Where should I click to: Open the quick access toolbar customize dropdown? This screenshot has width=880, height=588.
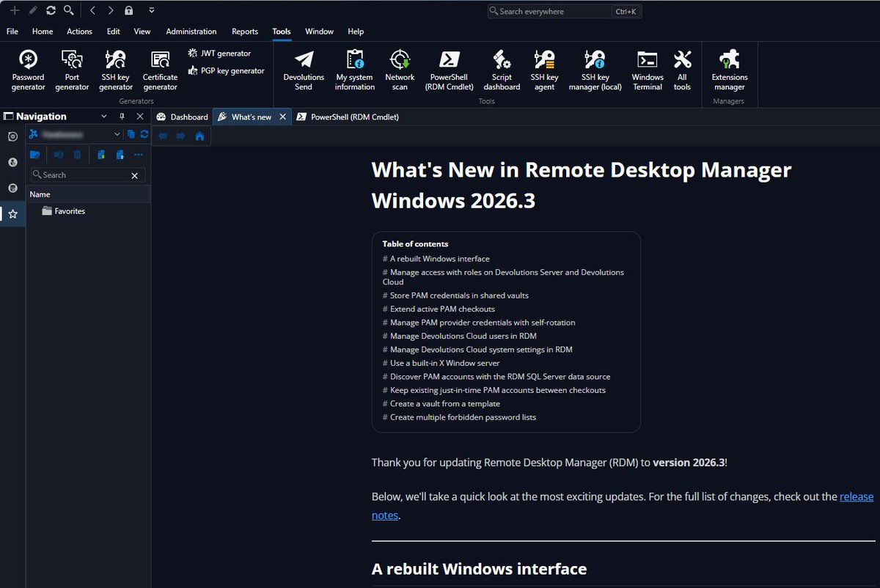pos(151,10)
